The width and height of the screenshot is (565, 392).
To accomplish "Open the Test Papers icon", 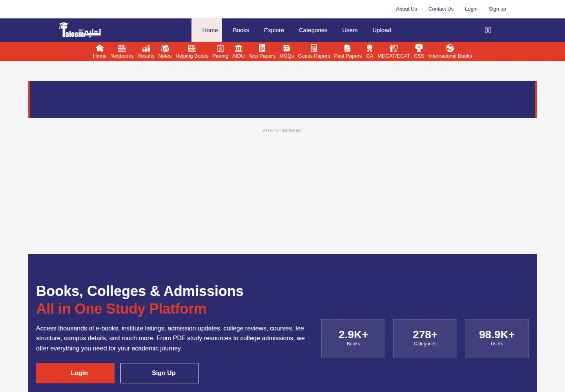I will [262, 48].
